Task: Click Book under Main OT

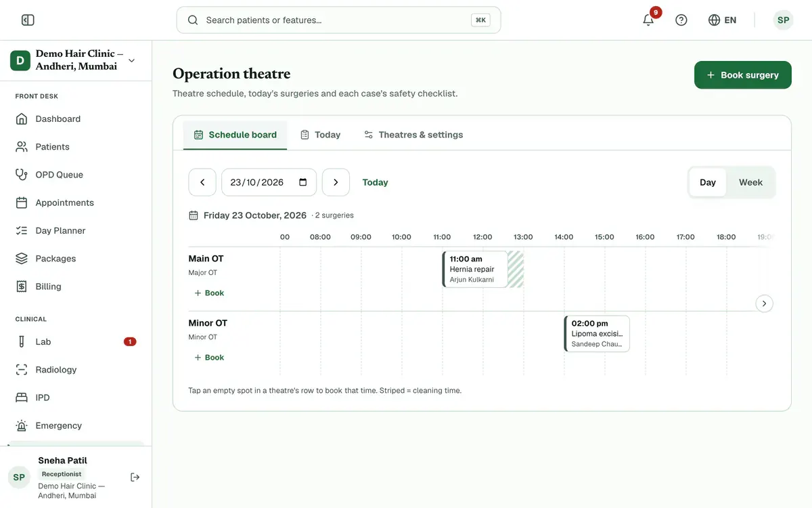Action: tap(209, 293)
